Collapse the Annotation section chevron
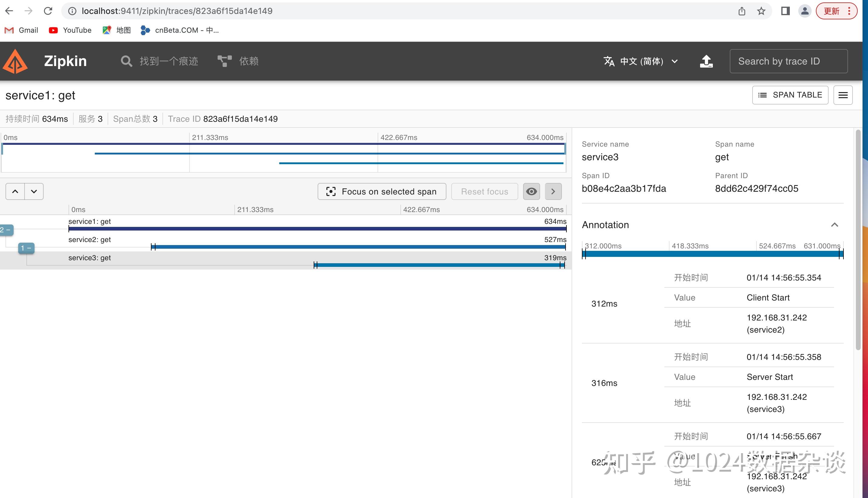 click(834, 225)
